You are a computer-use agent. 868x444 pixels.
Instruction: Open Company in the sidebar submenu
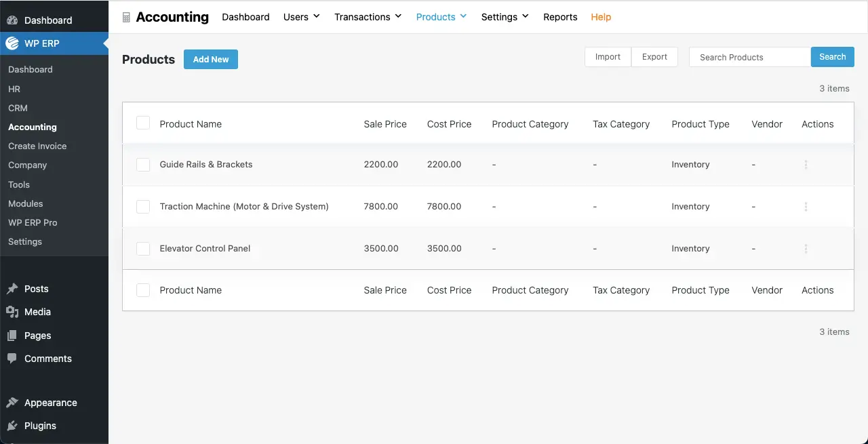(x=27, y=165)
